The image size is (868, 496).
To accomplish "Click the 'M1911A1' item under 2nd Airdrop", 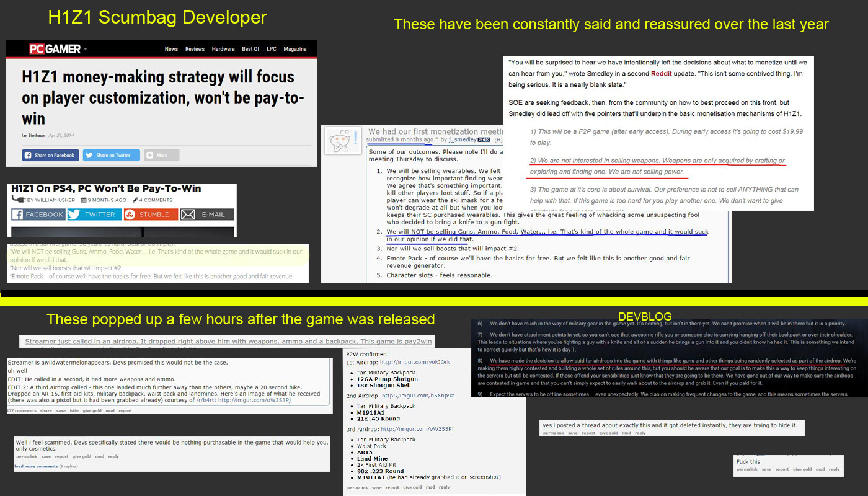I will click(371, 412).
